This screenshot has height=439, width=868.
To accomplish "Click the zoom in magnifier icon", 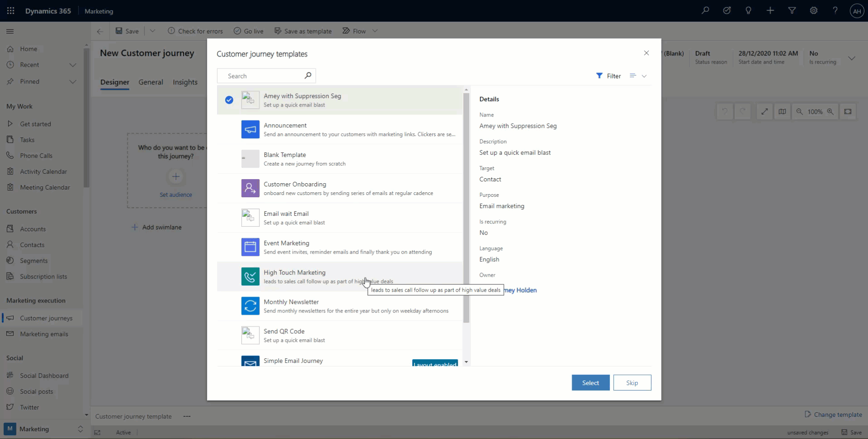I will click(830, 112).
